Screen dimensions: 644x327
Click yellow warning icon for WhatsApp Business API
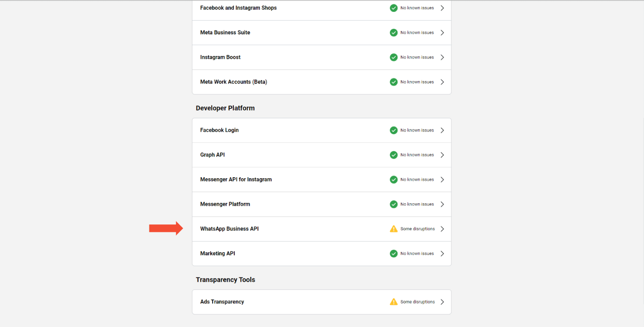[x=393, y=229]
